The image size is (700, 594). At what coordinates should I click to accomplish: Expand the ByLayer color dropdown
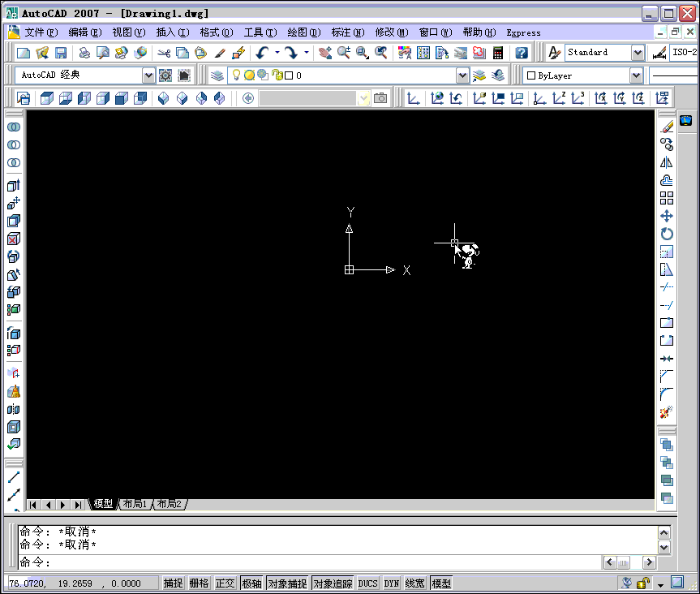coord(636,75)
